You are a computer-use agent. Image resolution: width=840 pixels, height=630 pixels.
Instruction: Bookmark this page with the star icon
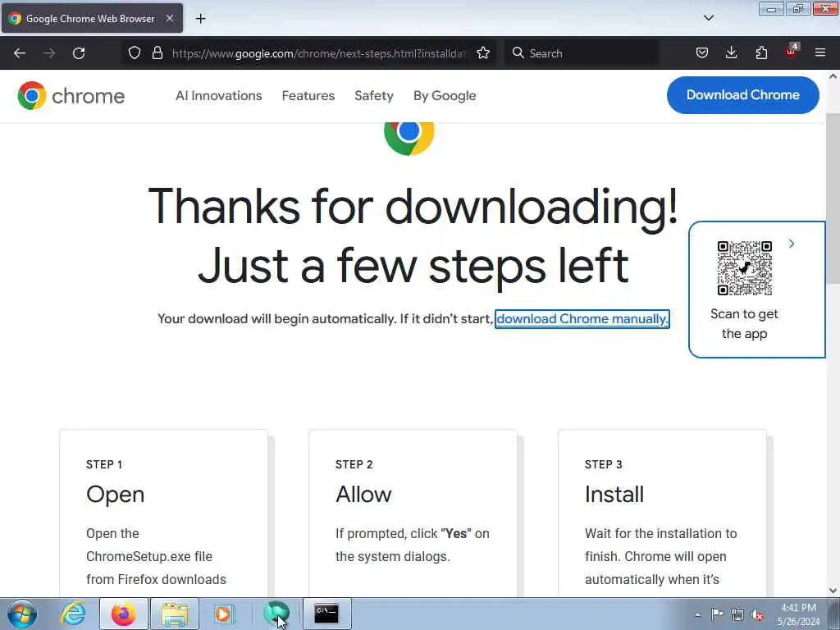483,53
